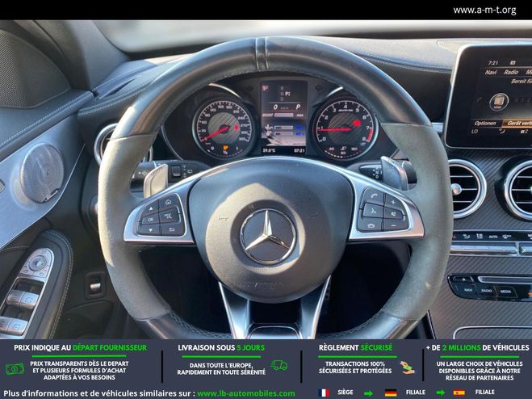Viewport: 532px width, 399px height.
Task: Click the DANS TOUTE L'EUROPE text
Action: pyautogui.click(x=221, y=365)
